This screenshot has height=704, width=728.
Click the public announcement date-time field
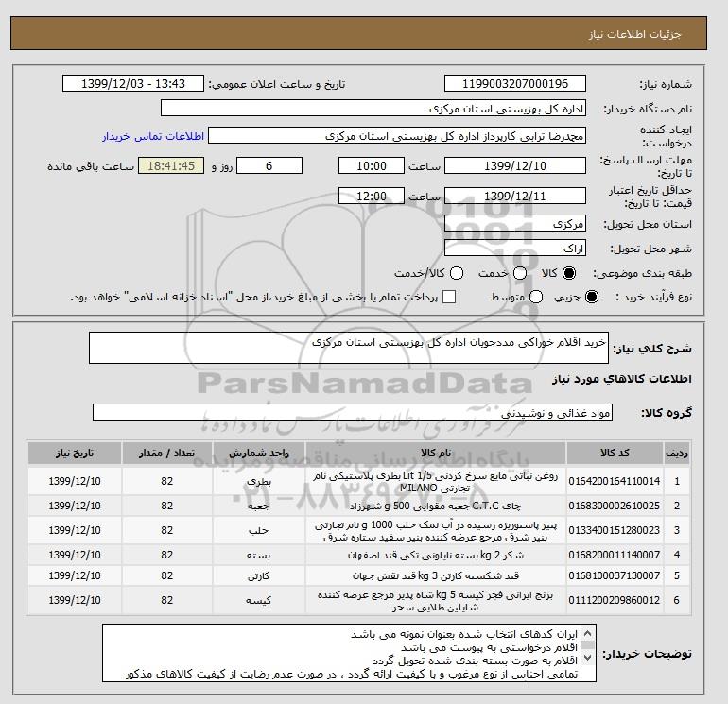132,83
